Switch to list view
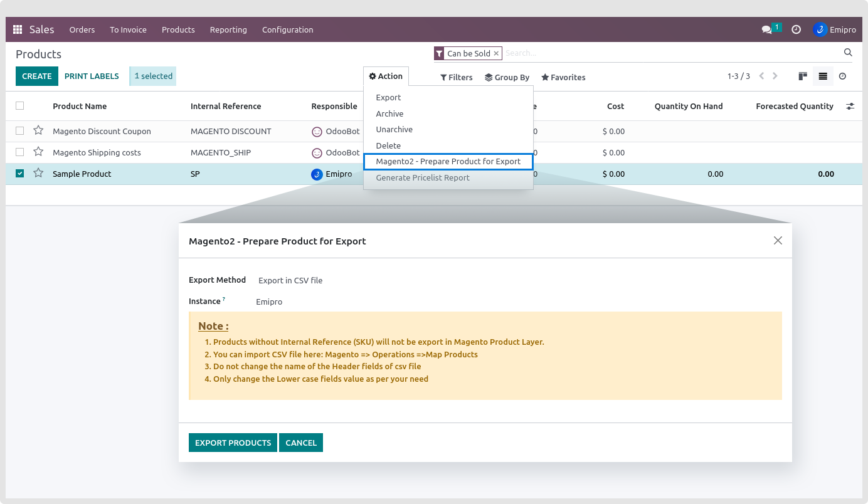The image size is (868, 504). [x=823, y=76]
